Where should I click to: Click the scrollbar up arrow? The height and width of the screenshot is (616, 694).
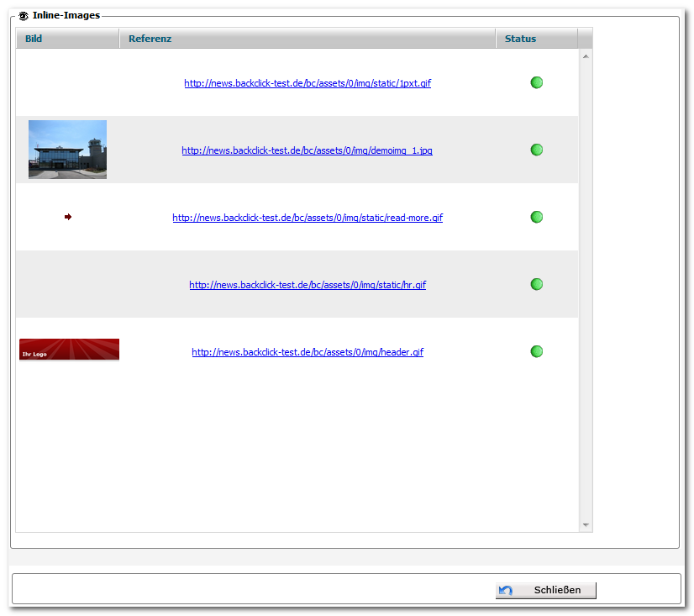586,56
